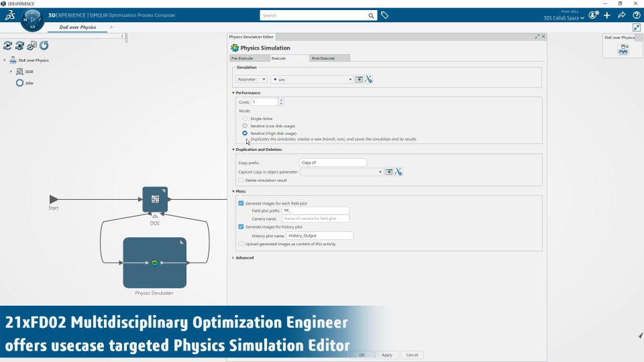Click the plus add icon in top bar

click(607, 15)
